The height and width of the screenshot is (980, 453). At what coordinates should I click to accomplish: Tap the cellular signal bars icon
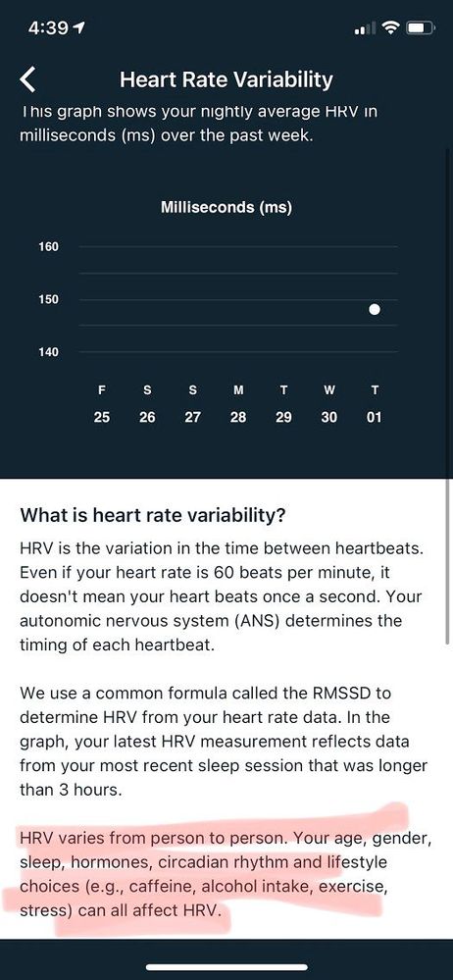pos(366,28)
